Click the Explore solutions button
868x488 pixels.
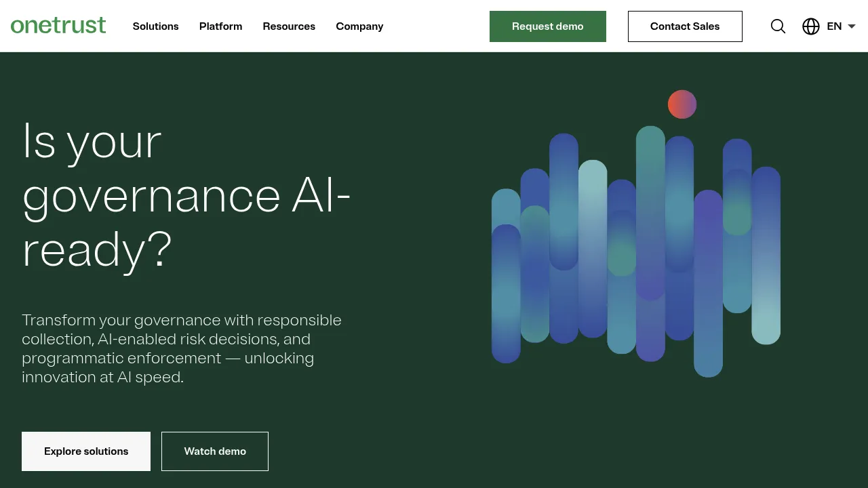click(x=86, y=451)
